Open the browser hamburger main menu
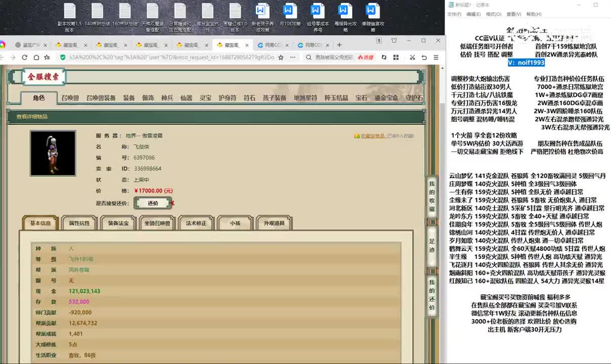 tap(436, 57)
